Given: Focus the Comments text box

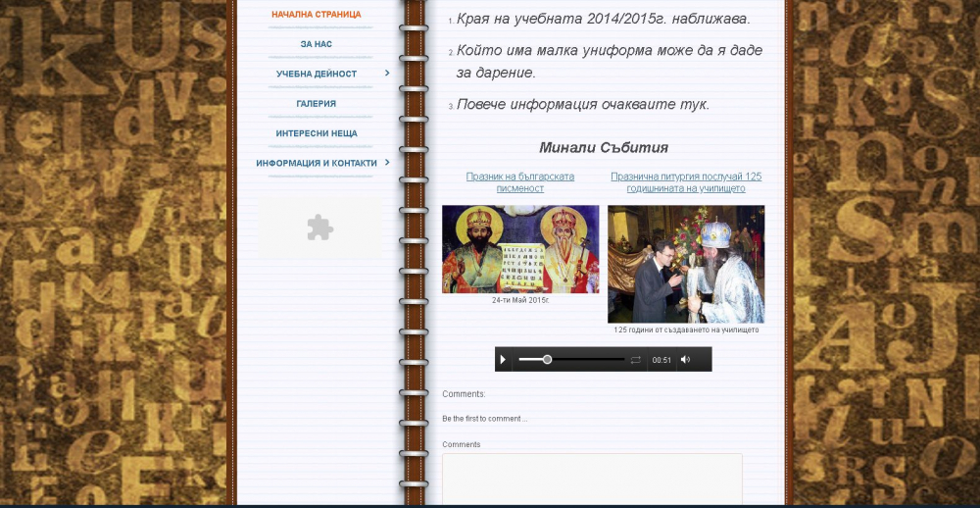Looking at the screenshot, I should (592, 480).
